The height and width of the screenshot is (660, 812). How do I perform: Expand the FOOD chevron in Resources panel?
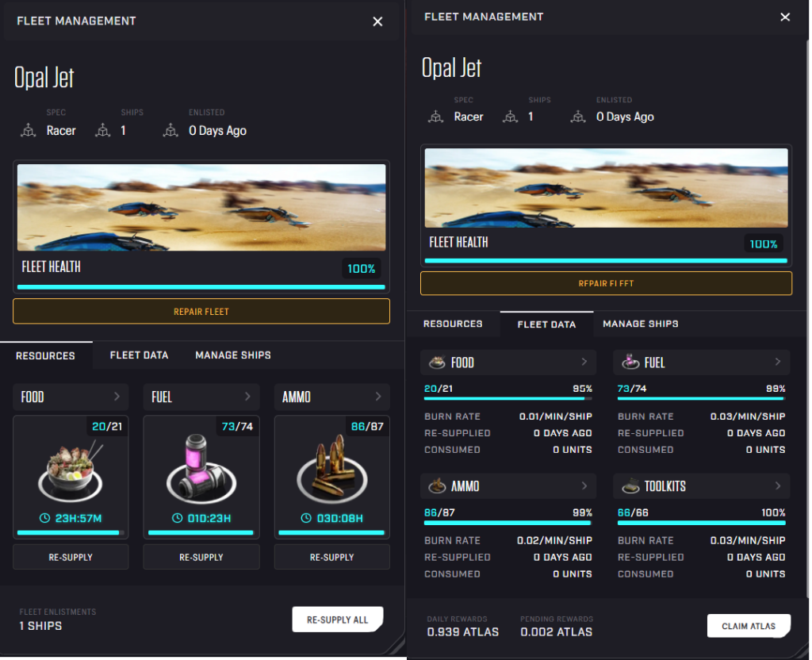pos(117,397)
